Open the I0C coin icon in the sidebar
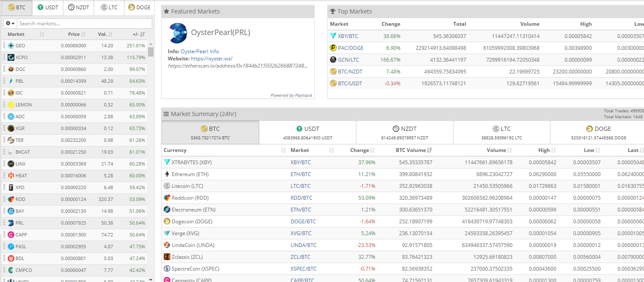This screenshot has height=282, width=644. coord(11,93)
